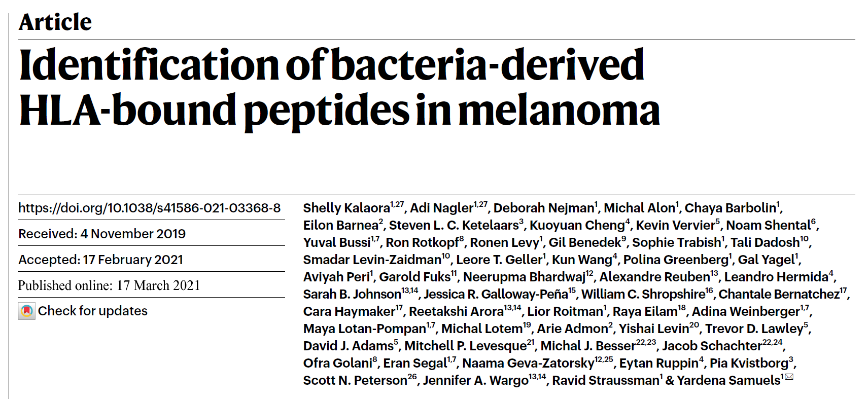Viewport: 868px width, 399px height.
Task: Select author name Shelly Kalaora
Action: pyautogui.click(x=346, y=208)
